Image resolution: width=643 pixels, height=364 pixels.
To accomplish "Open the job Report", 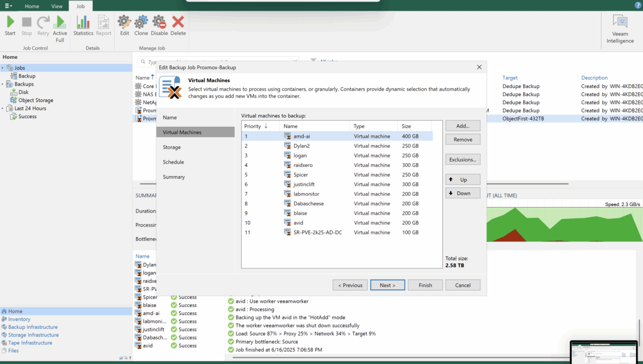I will point(103,25).
